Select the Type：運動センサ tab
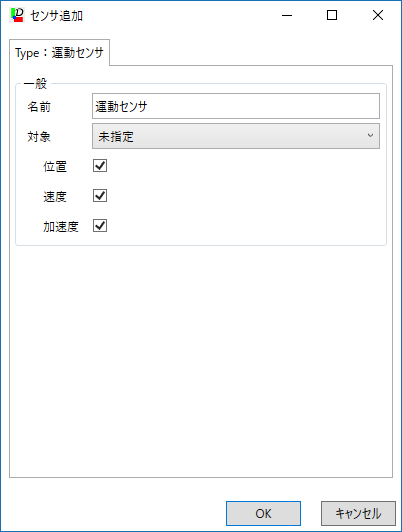Image resolution: width=402 pixels, height=532 pixels. [x=59, y=53]
